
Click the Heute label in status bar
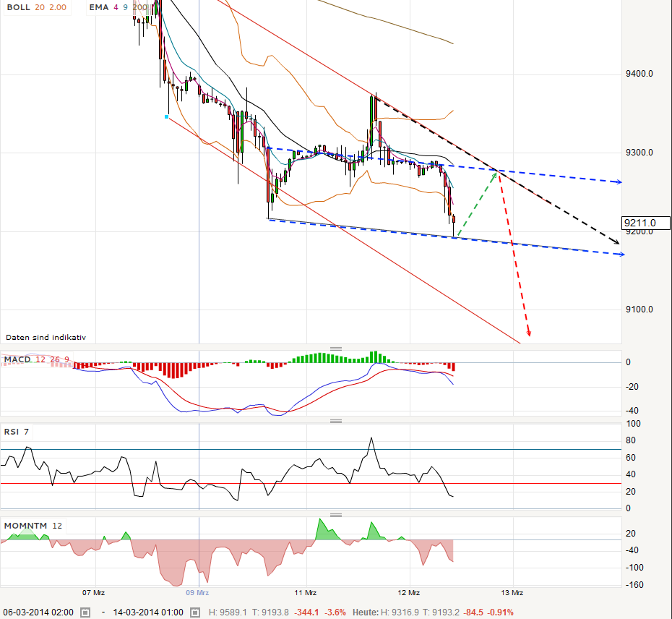366,612
